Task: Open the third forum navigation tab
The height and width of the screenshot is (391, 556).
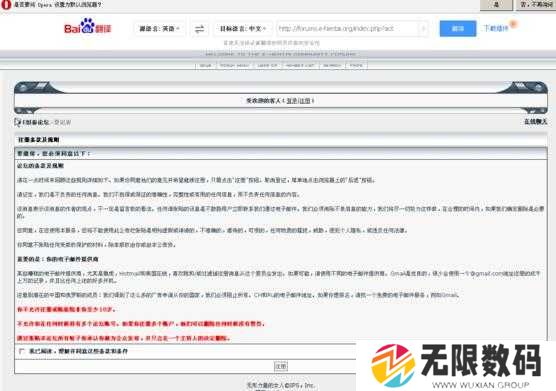Action: (267, 65)
